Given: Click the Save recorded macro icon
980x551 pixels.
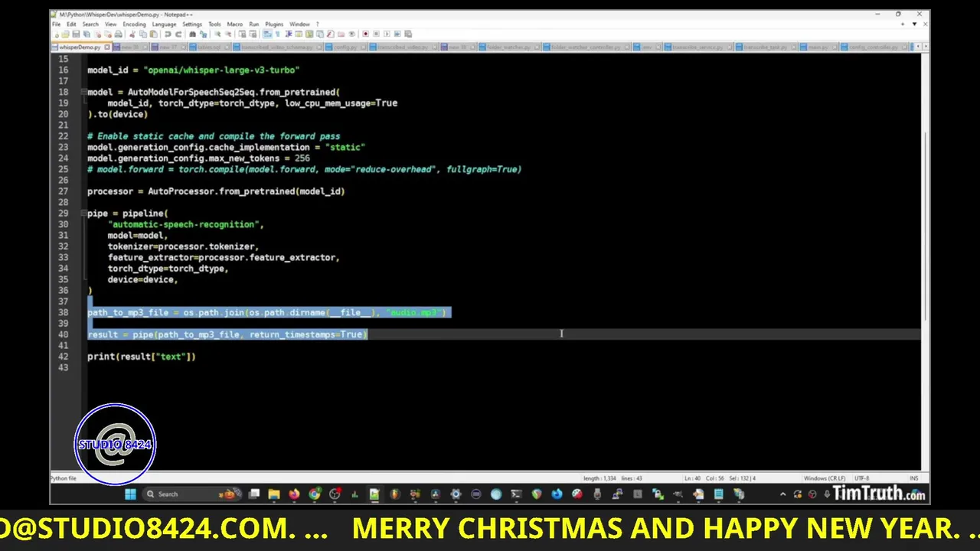Looking at the screenshot, I should [x=408, y=34].
